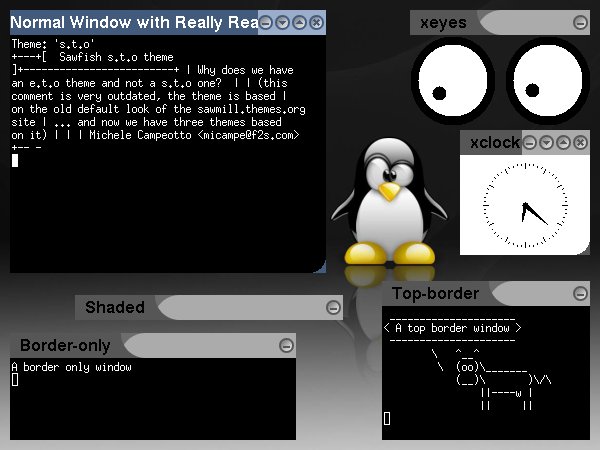Click the corner grip of the Normal Window

[x=320, y=267]
